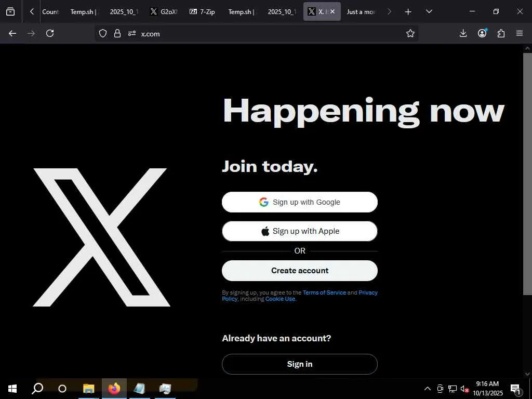Open Windows taskbar search
The image size is (532, 399).
[37, 389]
